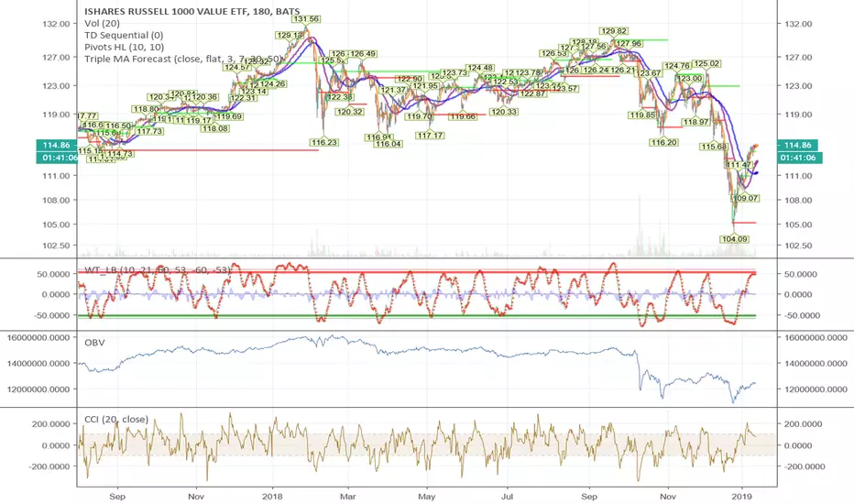Image resolution: width=854 pixels, height=504 pixels.
Task: Select the Jul label on the time axis
Action: point(507,497)
